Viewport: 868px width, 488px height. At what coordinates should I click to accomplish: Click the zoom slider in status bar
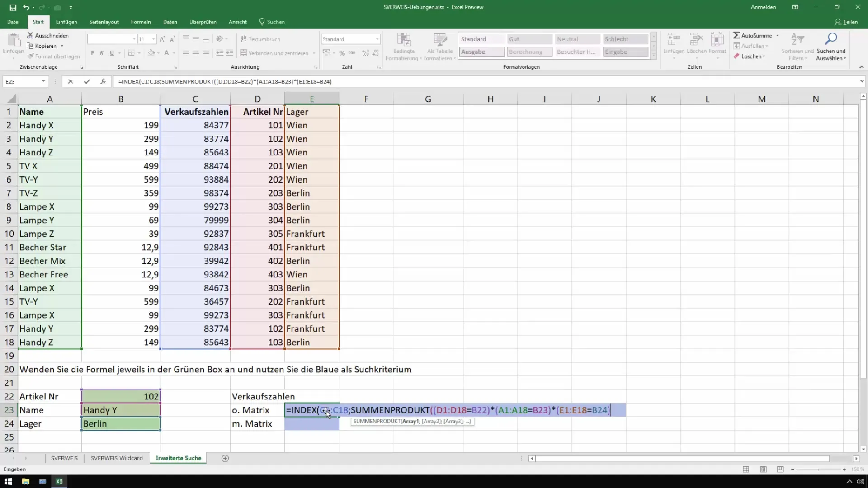(818, 470)
